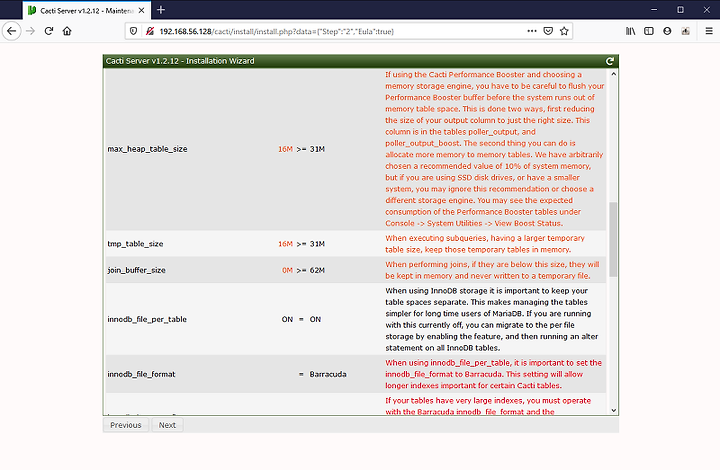
Task: Close the Cacti Server tab
Action: [x=141, y=10]
